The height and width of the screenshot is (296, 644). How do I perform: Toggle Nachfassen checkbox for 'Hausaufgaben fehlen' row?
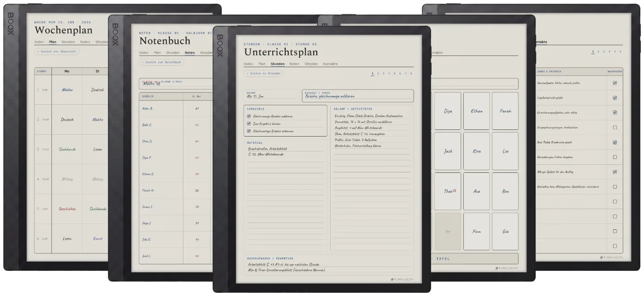(614, 83)
